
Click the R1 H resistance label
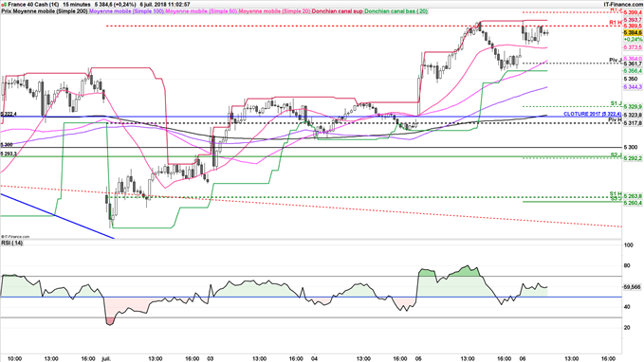pos(616,23)
